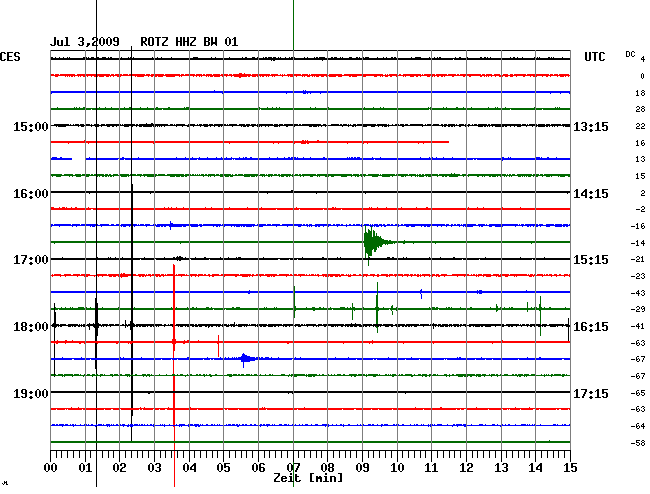Viewport: 650px width, 494px height.
Task: Click the DC offset value 28
Action: click(640, 109)
